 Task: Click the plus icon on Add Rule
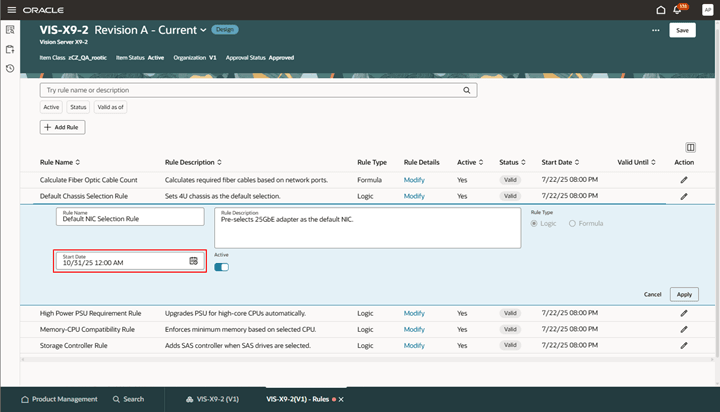click(x=47, y=127)
